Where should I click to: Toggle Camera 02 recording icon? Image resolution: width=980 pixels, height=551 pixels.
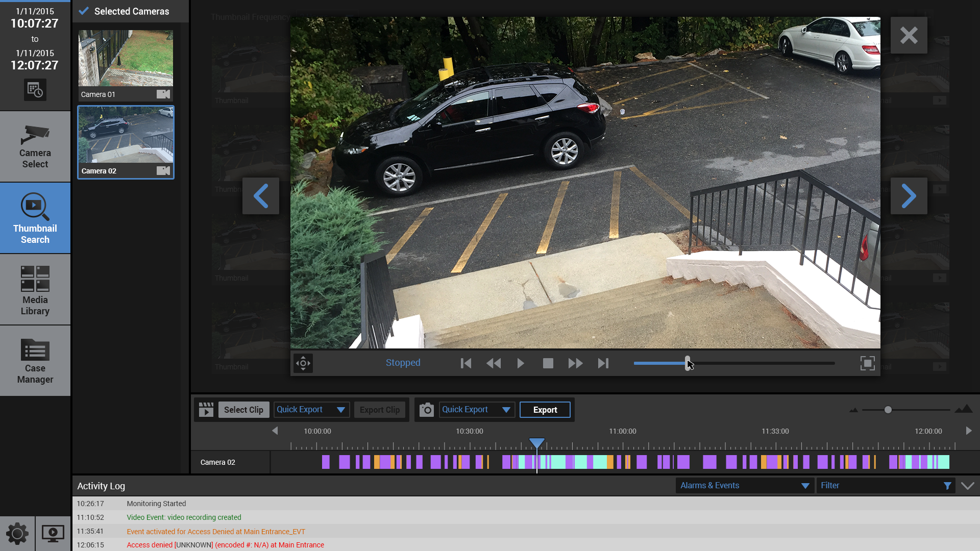point(163,171)
